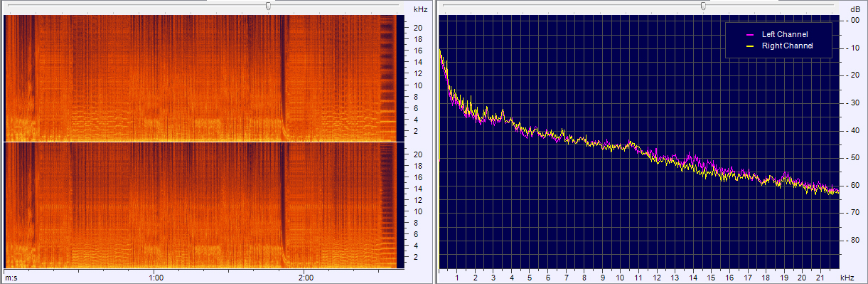Click the 20 kHz tick on upper spectrogram scale
The image size is (868, 284).
click(x=419, y=28)
